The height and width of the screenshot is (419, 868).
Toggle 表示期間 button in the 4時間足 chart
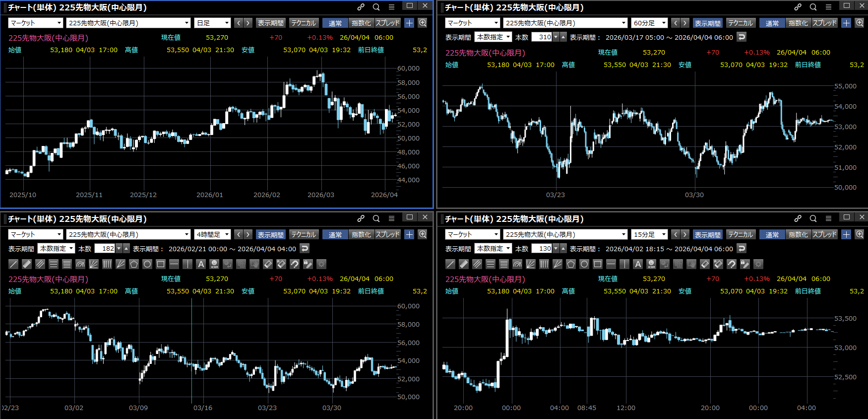[271, 234]
